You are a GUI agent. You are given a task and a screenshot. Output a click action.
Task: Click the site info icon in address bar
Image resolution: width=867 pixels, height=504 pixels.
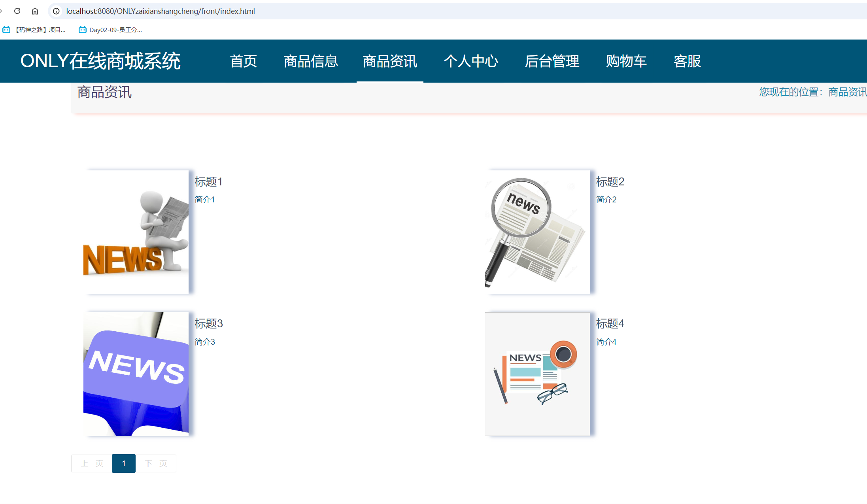click(x=56, y=11)
